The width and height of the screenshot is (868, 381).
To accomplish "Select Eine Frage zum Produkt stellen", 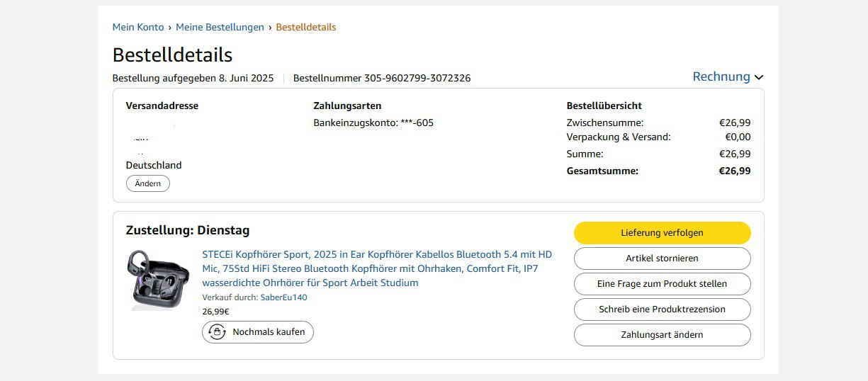I will [662, 284].
